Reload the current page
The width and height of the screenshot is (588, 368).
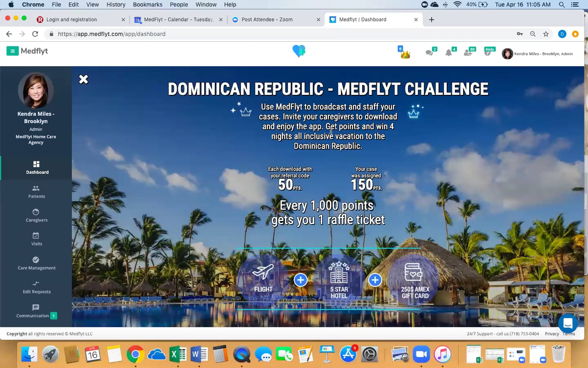35,34
